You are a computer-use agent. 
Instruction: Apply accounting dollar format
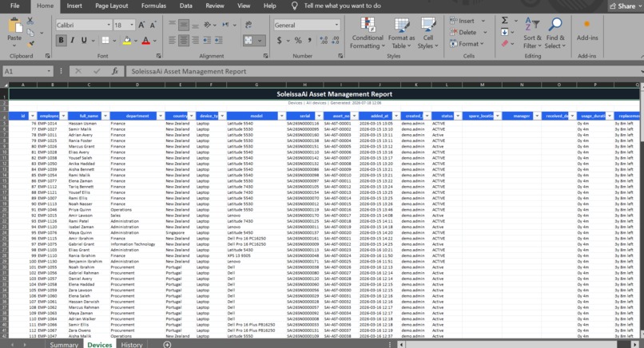coord(280,40)
